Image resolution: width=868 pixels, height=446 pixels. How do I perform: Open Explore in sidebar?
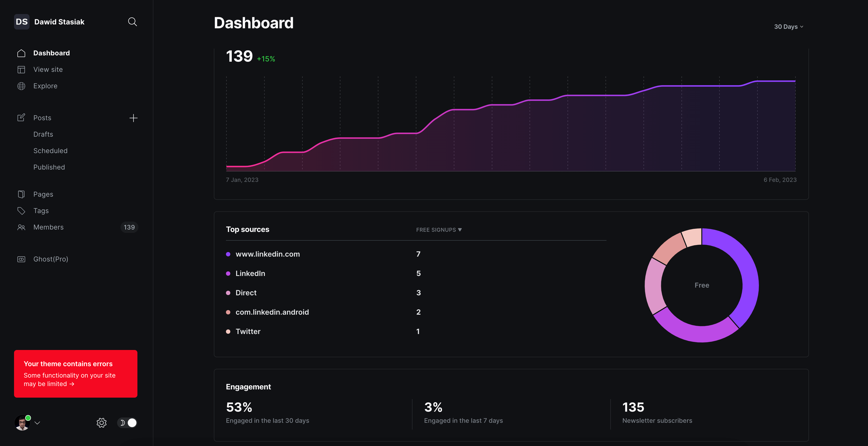coord(45,86)
